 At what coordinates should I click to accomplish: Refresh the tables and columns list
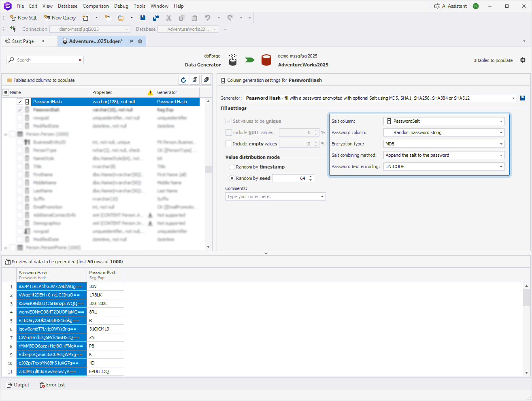pos(183,80)
